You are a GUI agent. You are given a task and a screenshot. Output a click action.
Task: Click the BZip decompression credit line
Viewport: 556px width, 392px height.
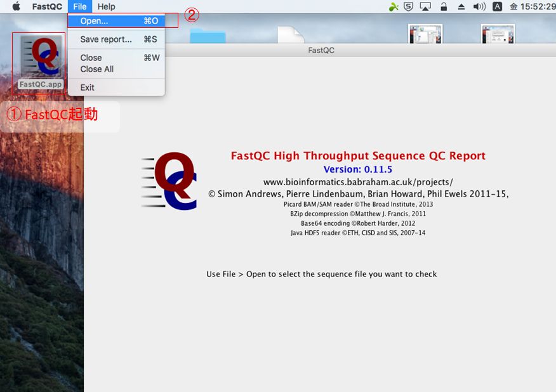click(x=358, y=214)
